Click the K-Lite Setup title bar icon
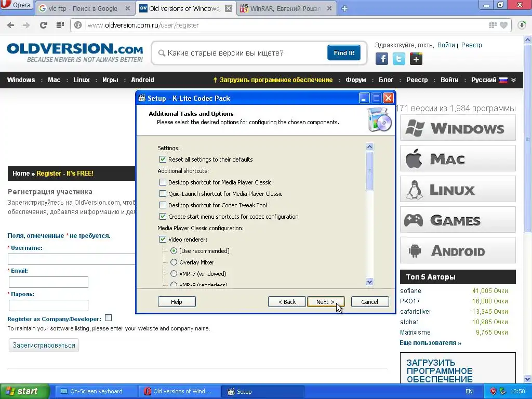Image resolution: width=532 pixels, height=399 pixels. pyautogui.click(x=142, y=98)
